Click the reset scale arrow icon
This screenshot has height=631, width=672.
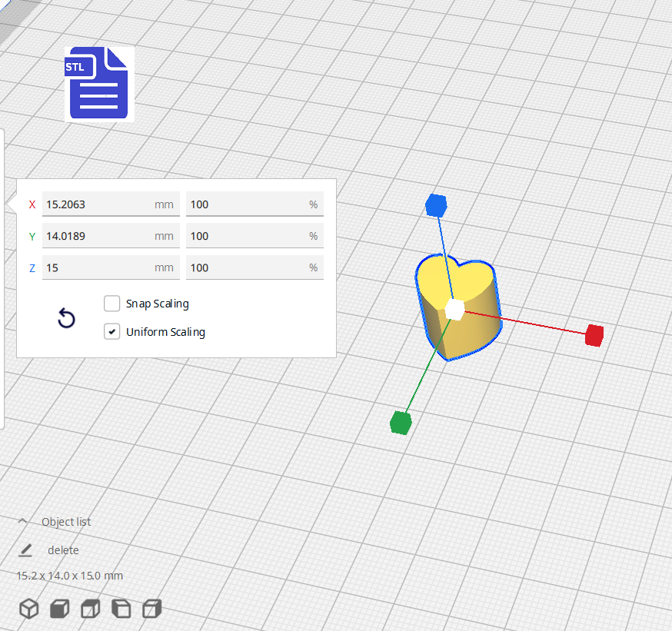pos(67,319)
